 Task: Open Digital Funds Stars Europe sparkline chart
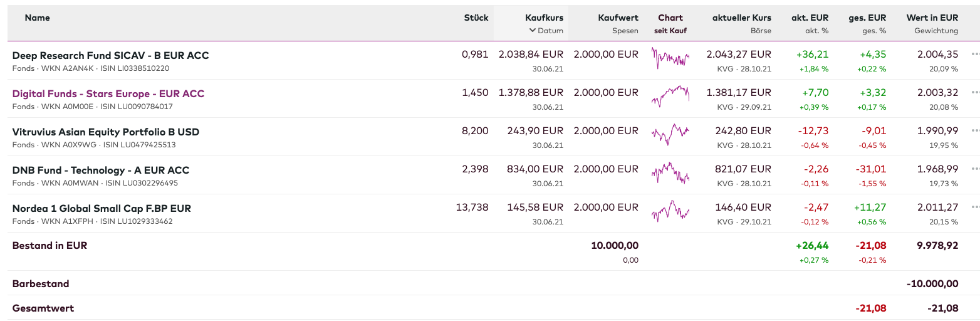[x=670, y=97]
